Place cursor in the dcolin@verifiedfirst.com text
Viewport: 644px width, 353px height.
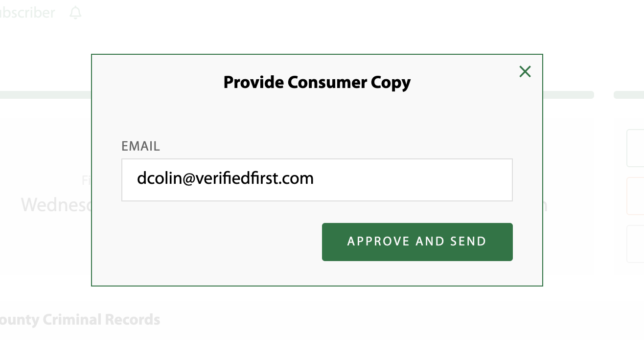(x=225, y=178)
